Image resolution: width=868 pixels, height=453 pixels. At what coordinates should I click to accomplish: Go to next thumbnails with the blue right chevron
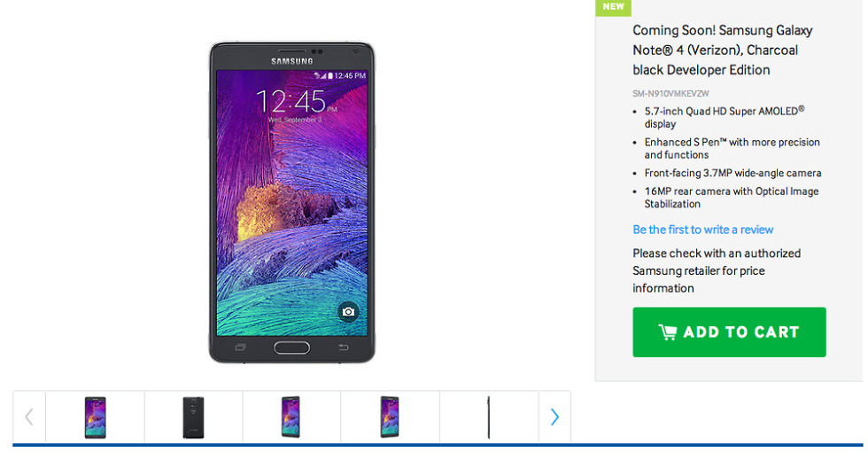[x=554, y=417]
